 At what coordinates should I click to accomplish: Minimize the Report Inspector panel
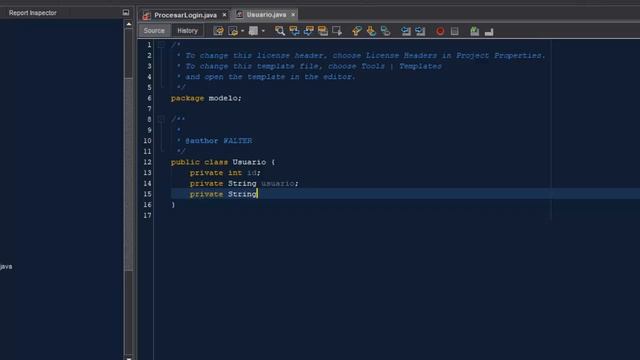pos(126,13)
